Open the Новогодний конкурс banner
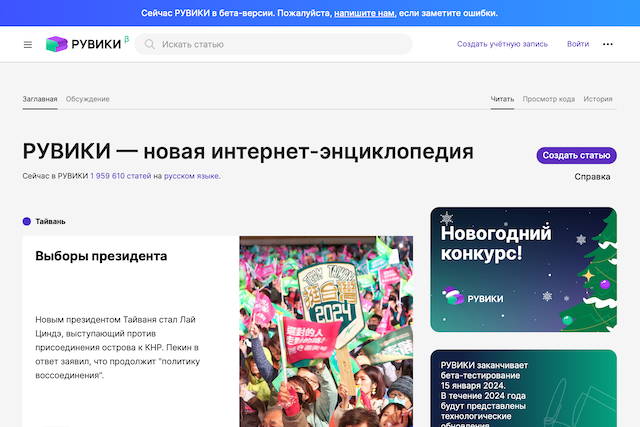 (523, 269)
